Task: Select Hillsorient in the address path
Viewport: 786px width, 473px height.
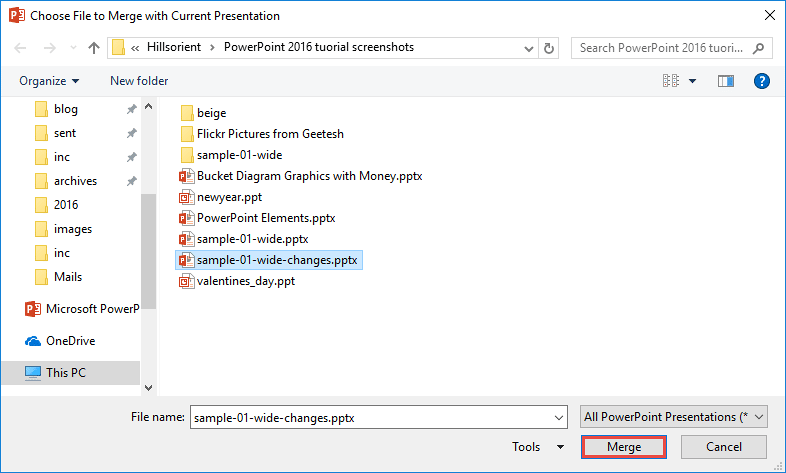Action: coord(173,47)
